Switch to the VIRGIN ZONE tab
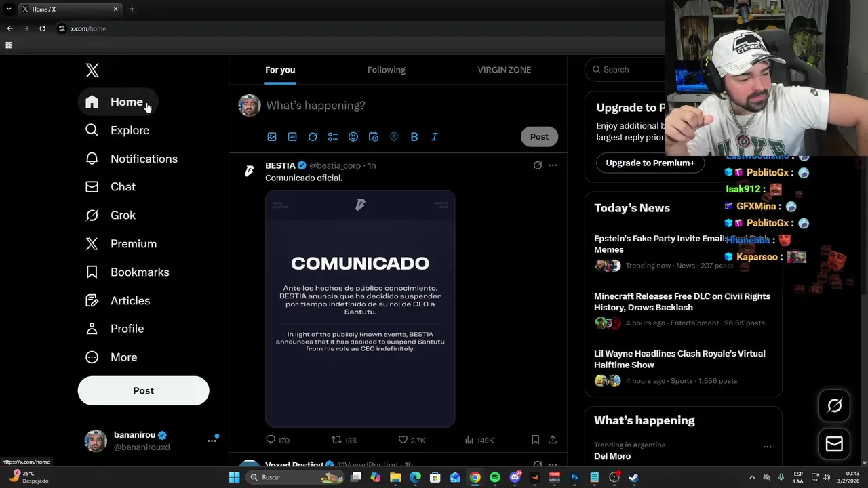 (504, 70)
